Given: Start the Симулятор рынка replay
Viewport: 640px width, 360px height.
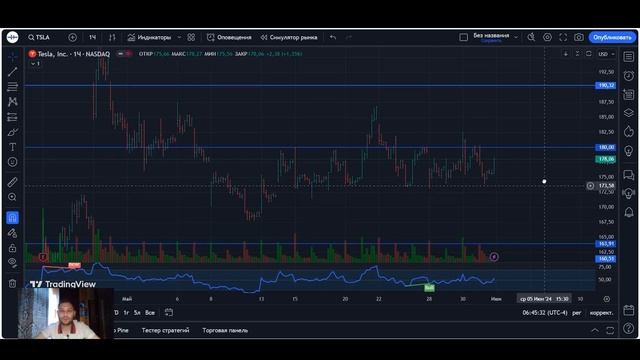Looking at the screenshot, I should [x=289, y=37].
